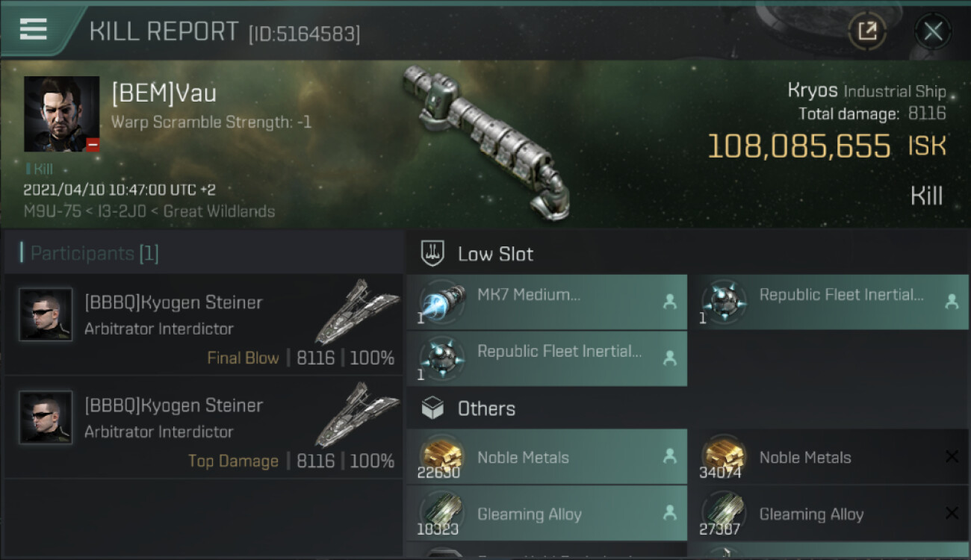Select the Final Blow participant Kyogen Steiner
The height and width of the screenshot is (560, 971).
[x=173, y=302]
